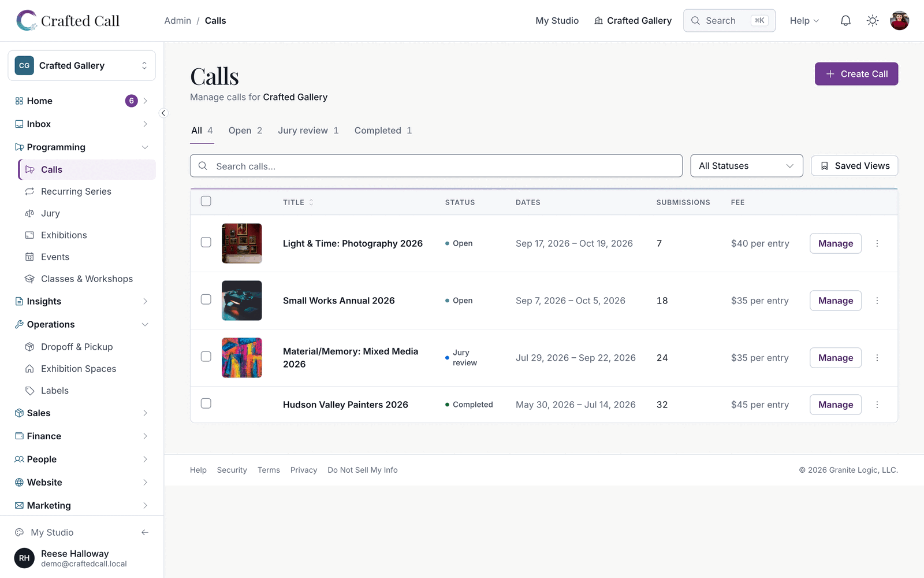This screenshot has height=578, width=924.
Task: Open more options for Light & Time row
Action: pyautogui.click(x=877, y=243)
